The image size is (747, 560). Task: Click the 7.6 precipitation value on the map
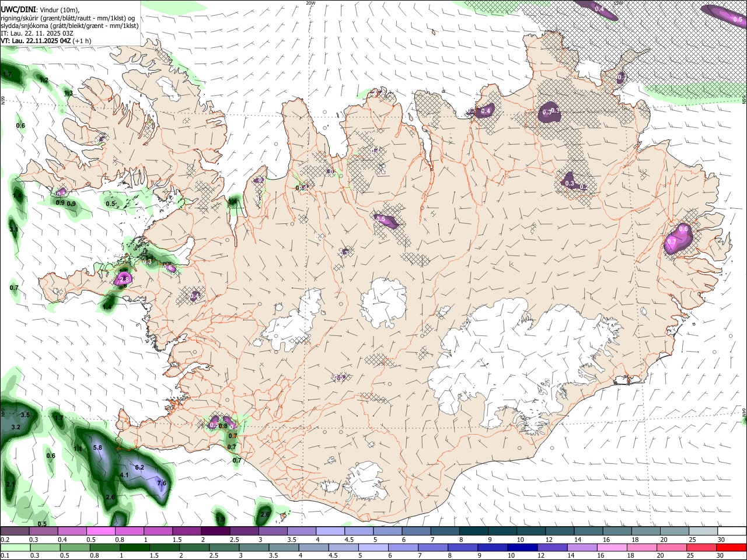[x=162, y=483]
